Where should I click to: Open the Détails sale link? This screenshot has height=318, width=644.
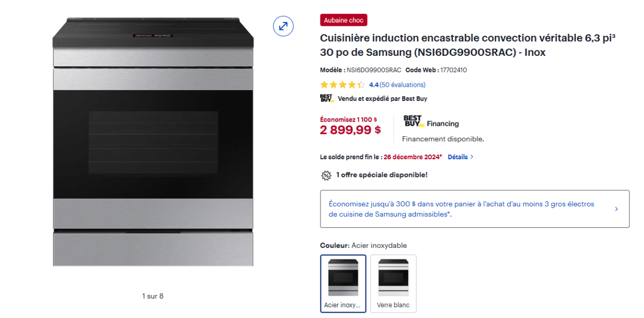(458, 157)
